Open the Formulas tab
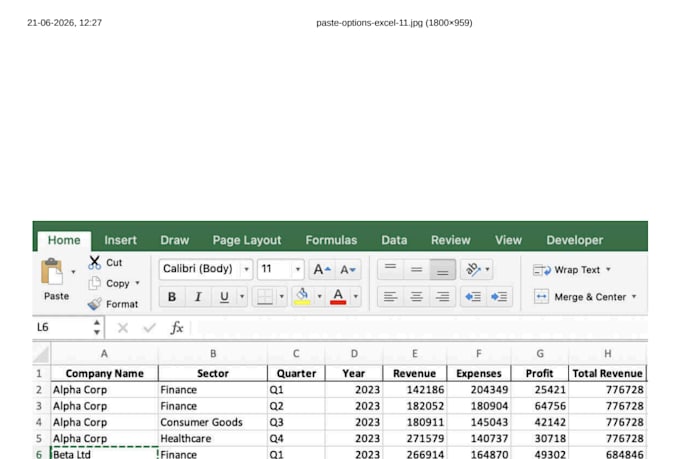 coord(331,240)
